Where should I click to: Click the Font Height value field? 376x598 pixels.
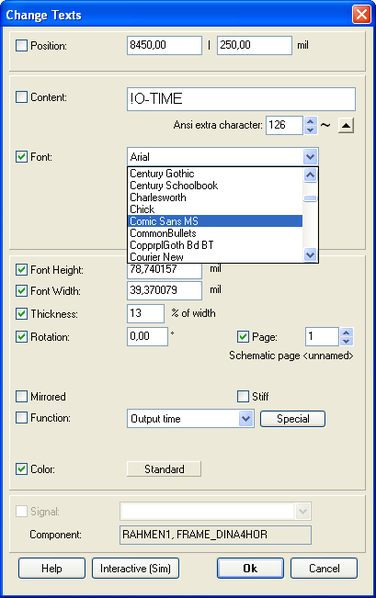click(x=164, y=270)
